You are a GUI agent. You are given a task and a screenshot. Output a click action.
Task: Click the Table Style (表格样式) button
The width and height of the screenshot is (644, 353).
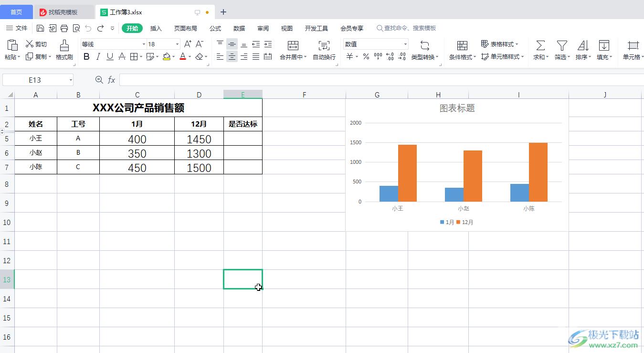499,44
